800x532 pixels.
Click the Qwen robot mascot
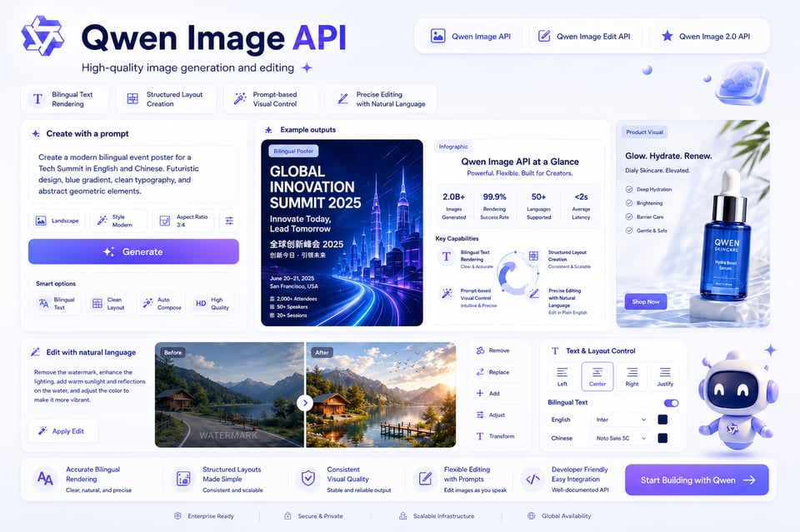(x=736, y=401)
